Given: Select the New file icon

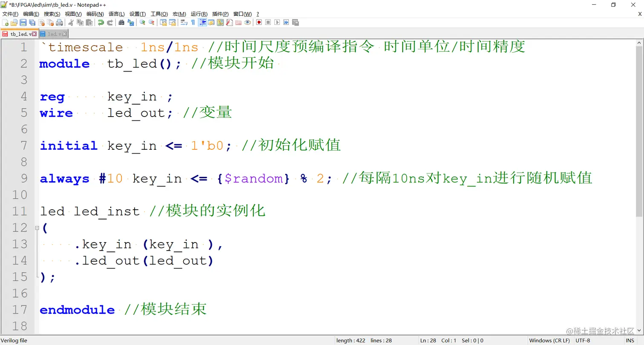Looking at the screenshot, I should (x=6, y=22).
